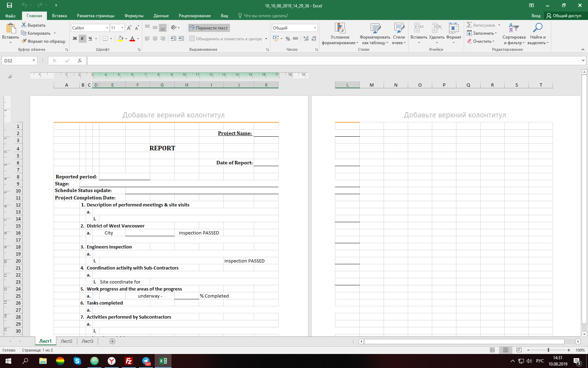The height and width of the screenshot is (368, 588).
Task: Click the Borders icon
Action: (x=105, y=39)
